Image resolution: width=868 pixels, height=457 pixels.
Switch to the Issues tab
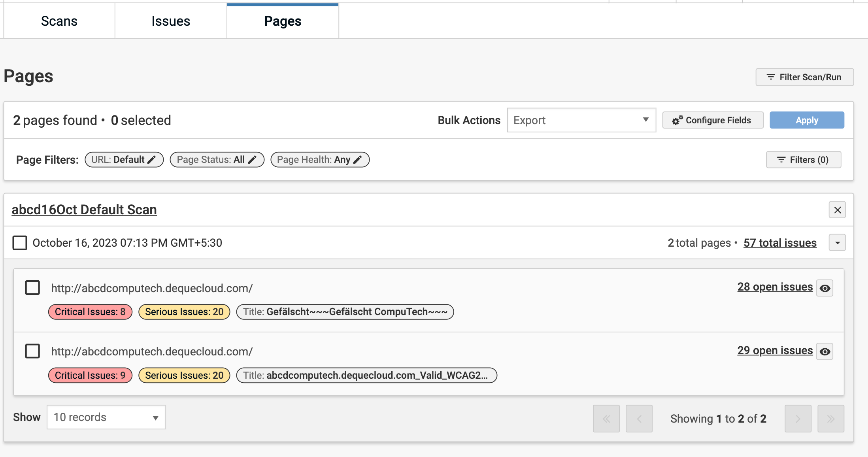pyautogui.click(x=171, y=21)
